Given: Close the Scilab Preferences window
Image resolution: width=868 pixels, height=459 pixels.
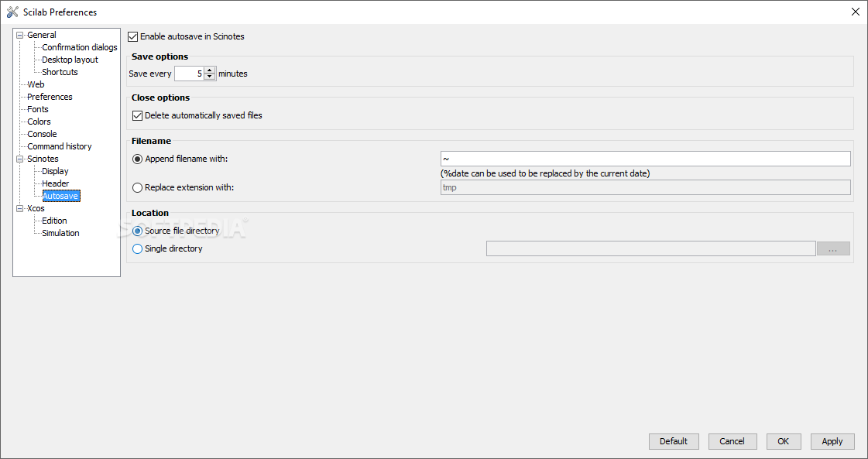Looking at the screenshot, I should pos(856,12).
